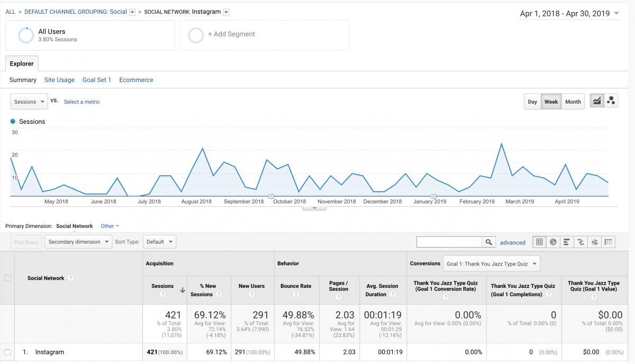Select the performance bar view icon
635x364 pixels.
click(x=567, y=242)
